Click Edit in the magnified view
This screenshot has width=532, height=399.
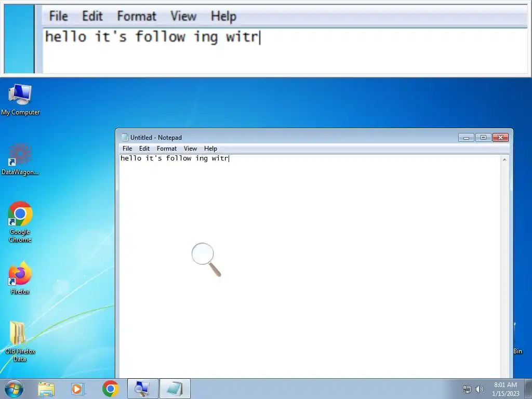coord(92,16)
